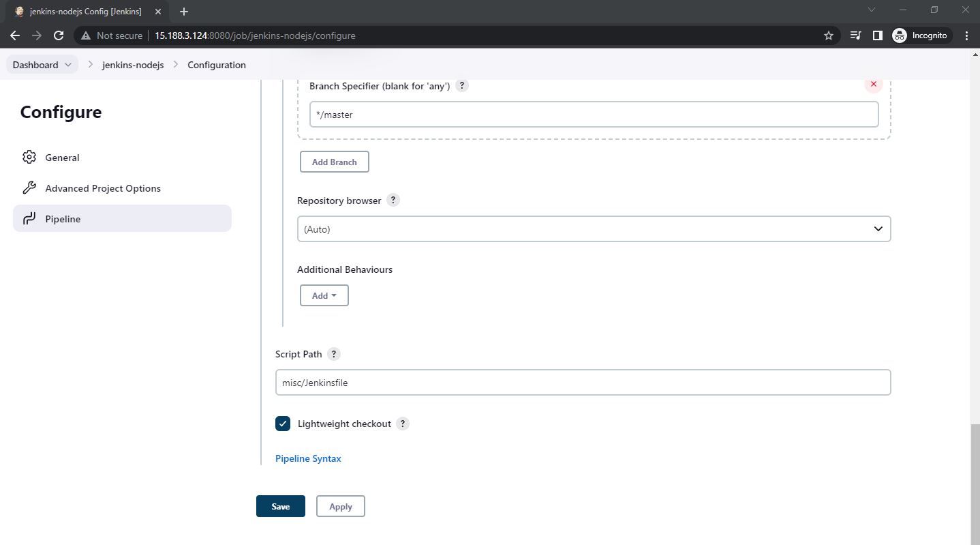Image resolution: width=980 pixels, height=545 pixels.
Task: Click the Add Branch button
Action: point(334,162)
